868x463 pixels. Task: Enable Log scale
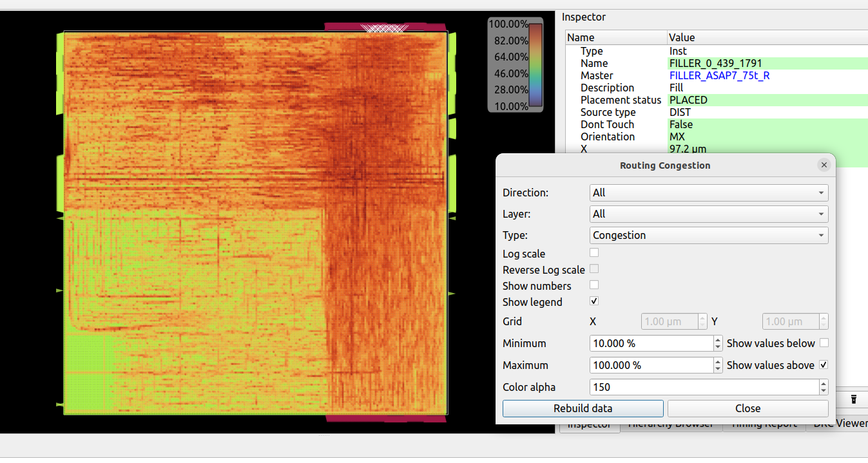coord(593,252)
